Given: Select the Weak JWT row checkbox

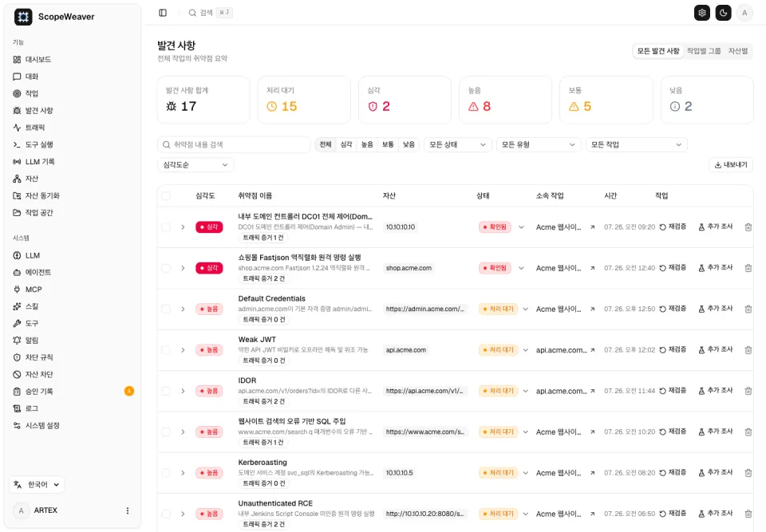Looking at the screenshot, I should [x=166, y=350].
